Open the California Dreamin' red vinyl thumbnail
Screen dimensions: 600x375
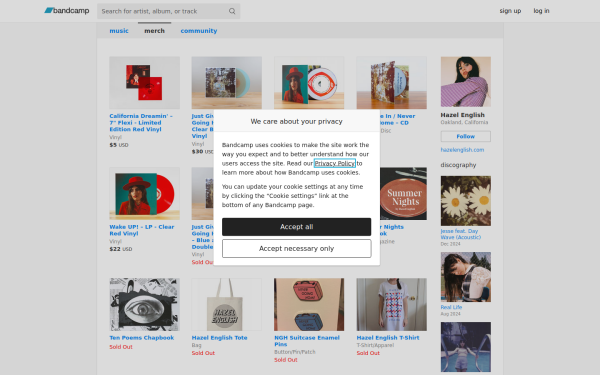[144, 83]
